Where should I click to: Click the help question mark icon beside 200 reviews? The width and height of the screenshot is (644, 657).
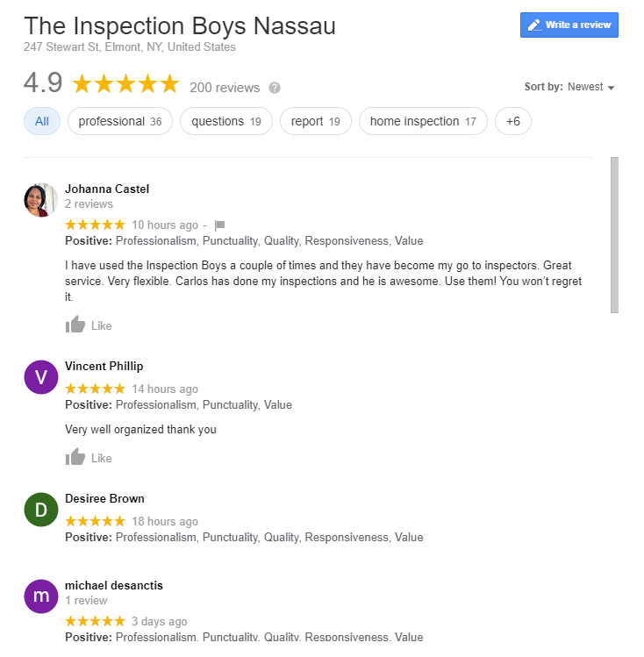click(275, 88)
